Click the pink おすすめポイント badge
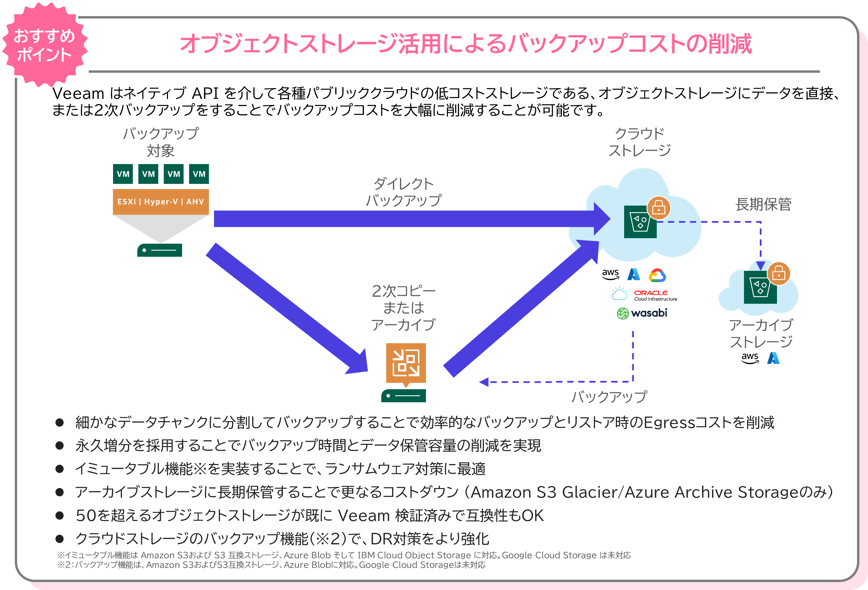 44,45
